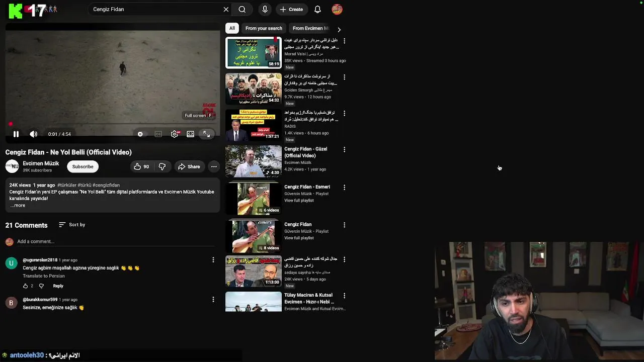This screenshot has height=362, width=644.
Task: Click the #türküler hashtag
Action: point(67,185)
